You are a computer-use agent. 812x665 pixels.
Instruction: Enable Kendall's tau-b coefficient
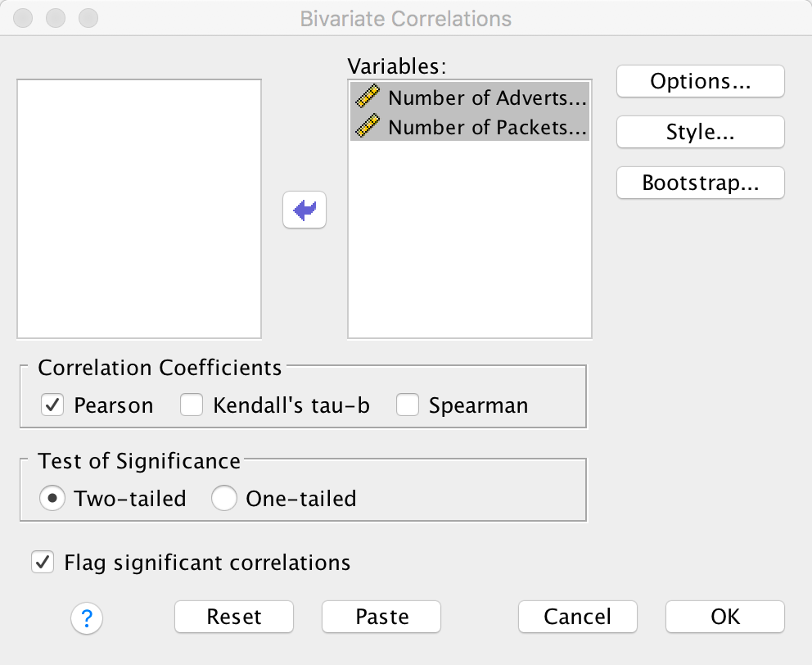(x=192, y=405)
